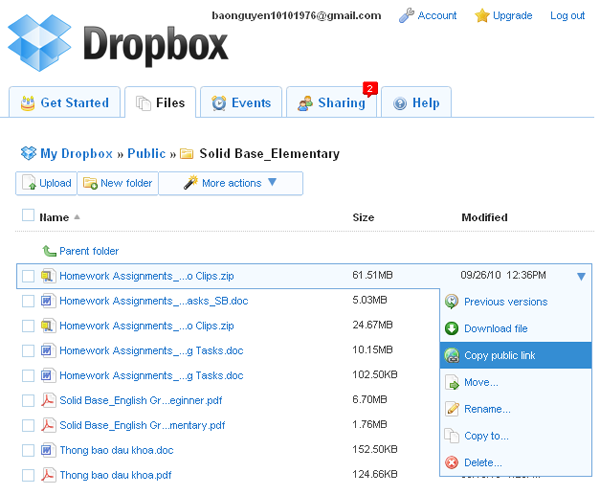The image size is (600, 495).
Task: Check the box for the 61.51MB zip file
Action: click(x=28, y=276)
